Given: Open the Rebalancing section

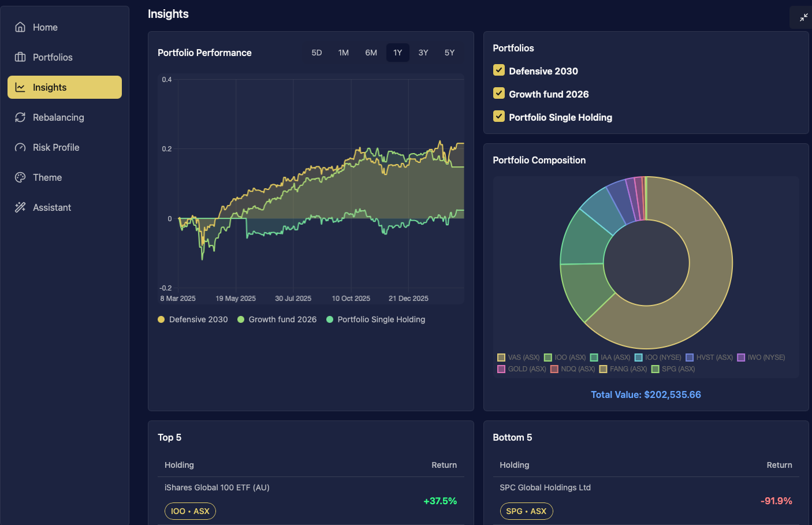Looking at the screenshot, I should pos(65,117).
